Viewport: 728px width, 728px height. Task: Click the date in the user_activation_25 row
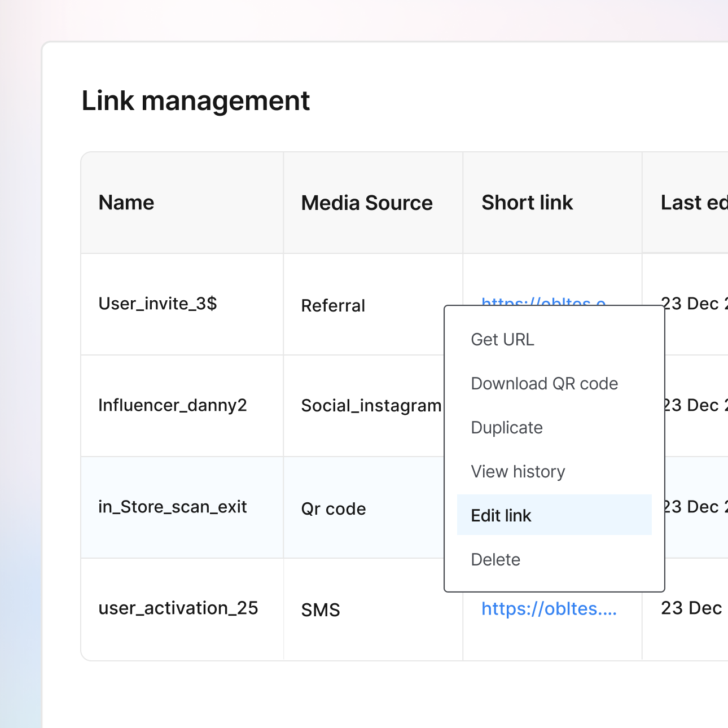(691, 608)
